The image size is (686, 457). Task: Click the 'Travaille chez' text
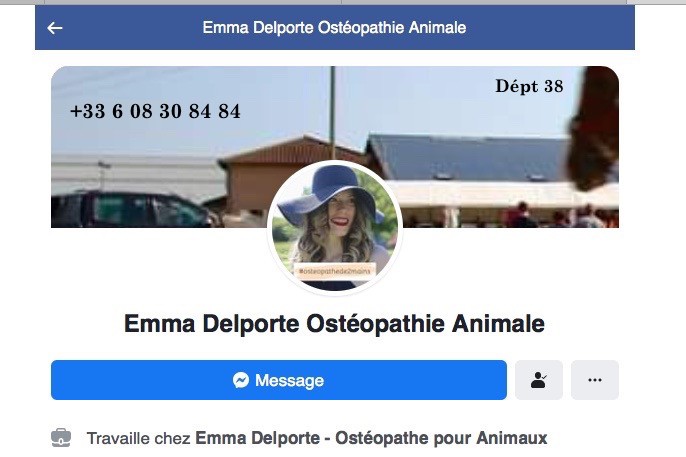coord(138,438)
